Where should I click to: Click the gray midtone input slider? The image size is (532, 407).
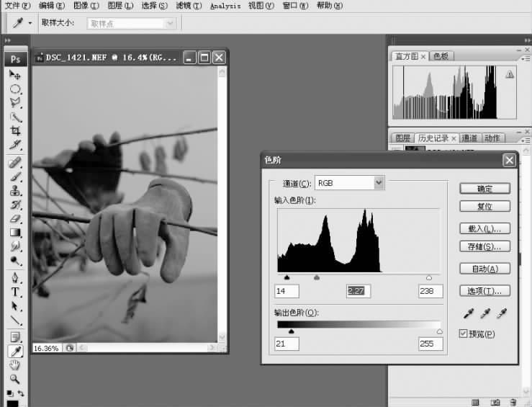coord(316,277)
